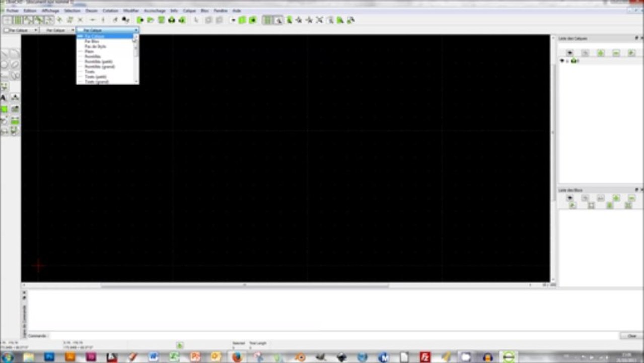Add a layer with the green plus icon
This screenshot has height=363, width=644.
[601, 53]
